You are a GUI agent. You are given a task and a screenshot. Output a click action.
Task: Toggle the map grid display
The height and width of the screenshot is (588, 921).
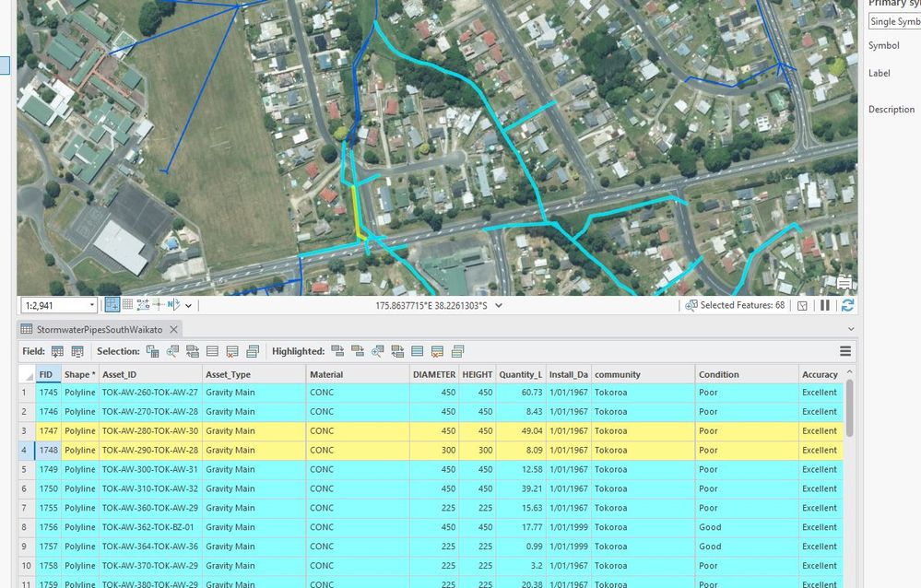tap(127, 304)
